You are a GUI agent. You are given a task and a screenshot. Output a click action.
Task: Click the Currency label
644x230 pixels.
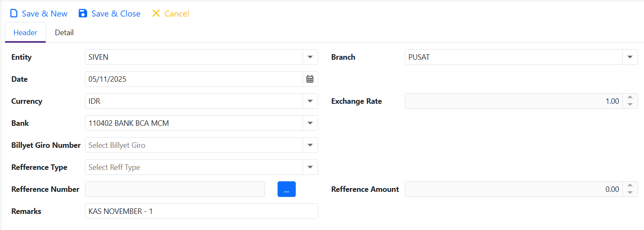click(x=27, y=101)
